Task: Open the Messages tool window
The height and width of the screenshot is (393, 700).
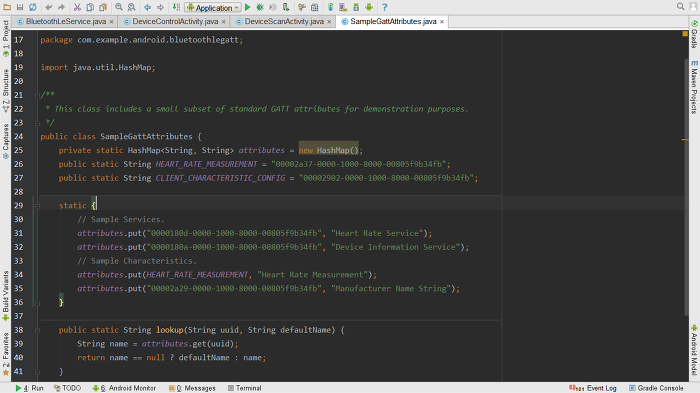Action: [x=192, y=388]
